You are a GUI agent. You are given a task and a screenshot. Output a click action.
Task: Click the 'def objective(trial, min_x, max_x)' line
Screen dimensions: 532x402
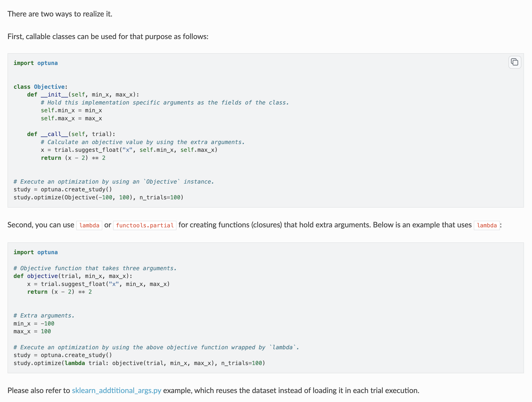coord(73,276)
